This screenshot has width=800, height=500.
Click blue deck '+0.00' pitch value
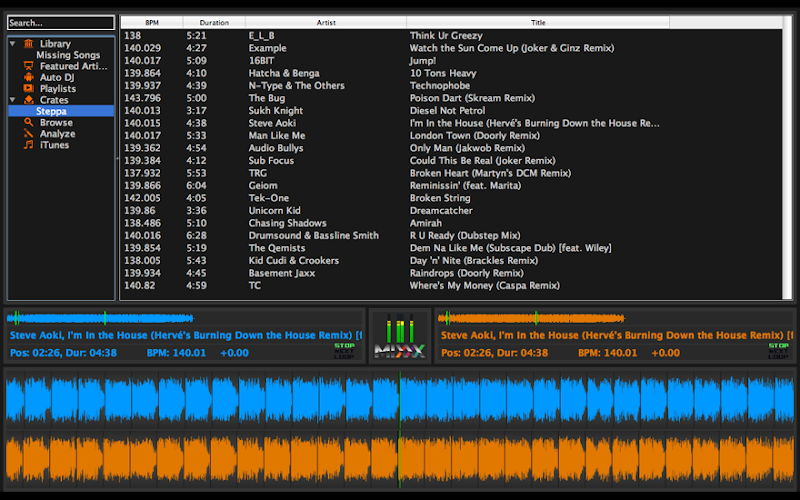(x=234, y=353)
